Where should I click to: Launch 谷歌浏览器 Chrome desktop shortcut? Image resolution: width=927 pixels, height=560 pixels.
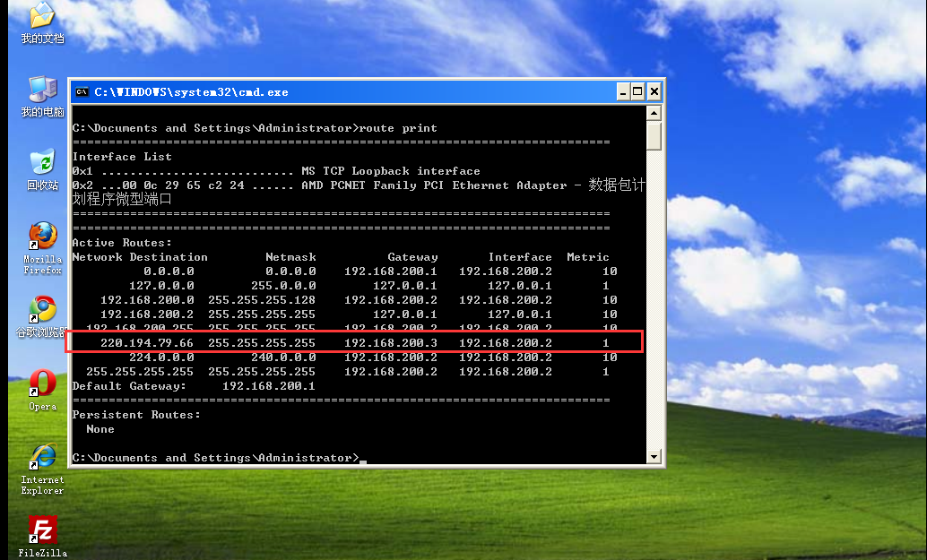[42, 316]
